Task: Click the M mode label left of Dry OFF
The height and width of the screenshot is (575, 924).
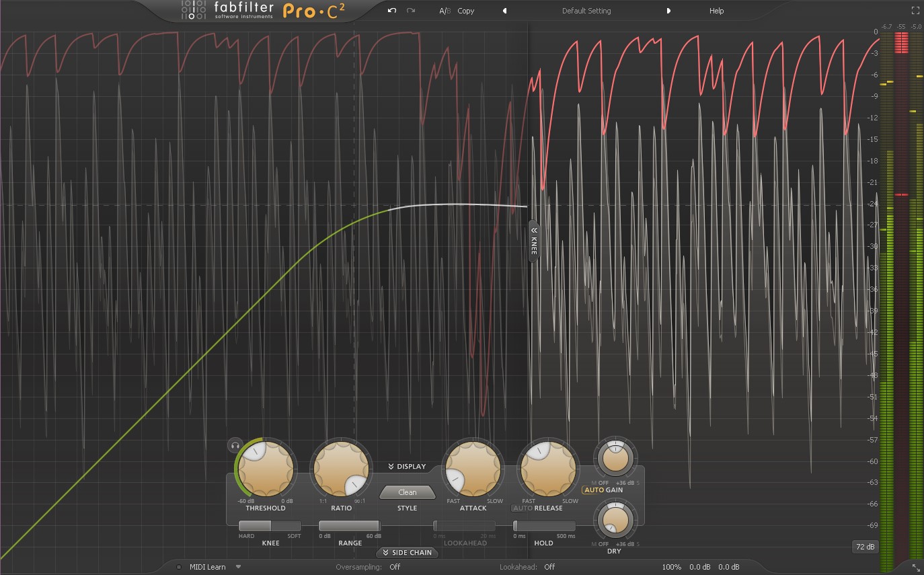Action: [x=594, y=544]
